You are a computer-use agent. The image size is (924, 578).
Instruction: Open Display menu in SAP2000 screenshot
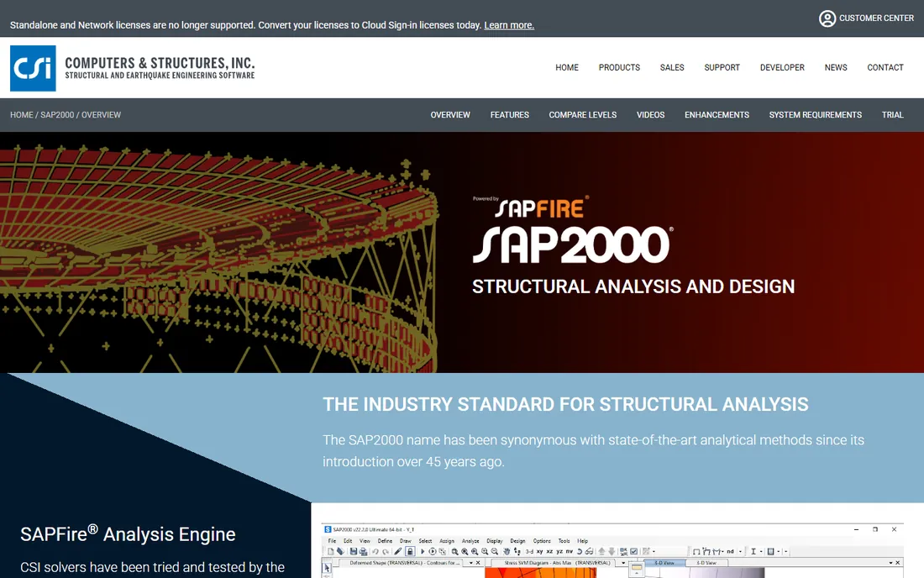pos(495,541)
